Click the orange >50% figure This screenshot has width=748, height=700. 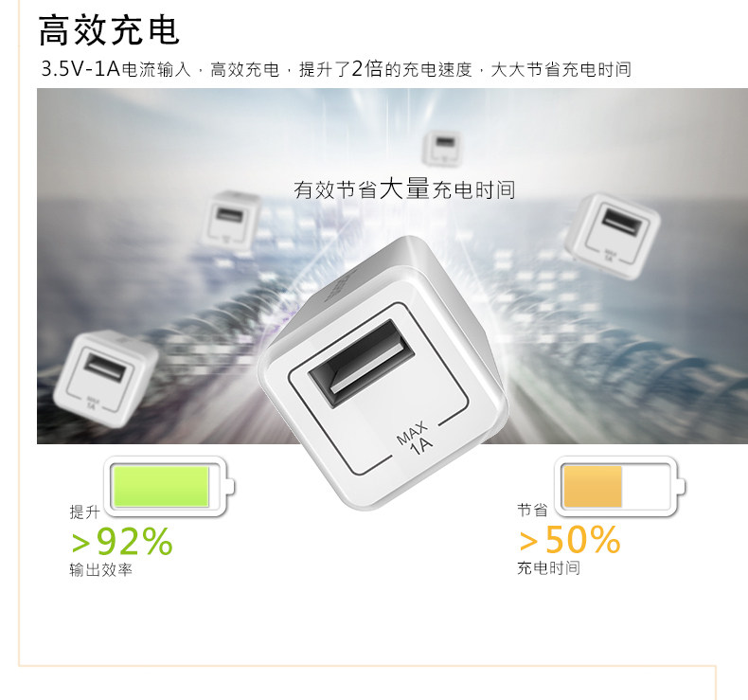point(570,540)
